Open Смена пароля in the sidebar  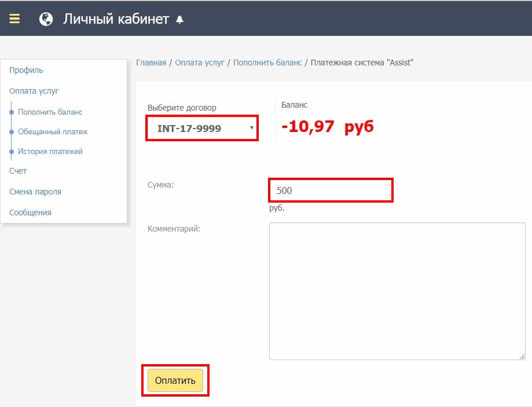35,192
